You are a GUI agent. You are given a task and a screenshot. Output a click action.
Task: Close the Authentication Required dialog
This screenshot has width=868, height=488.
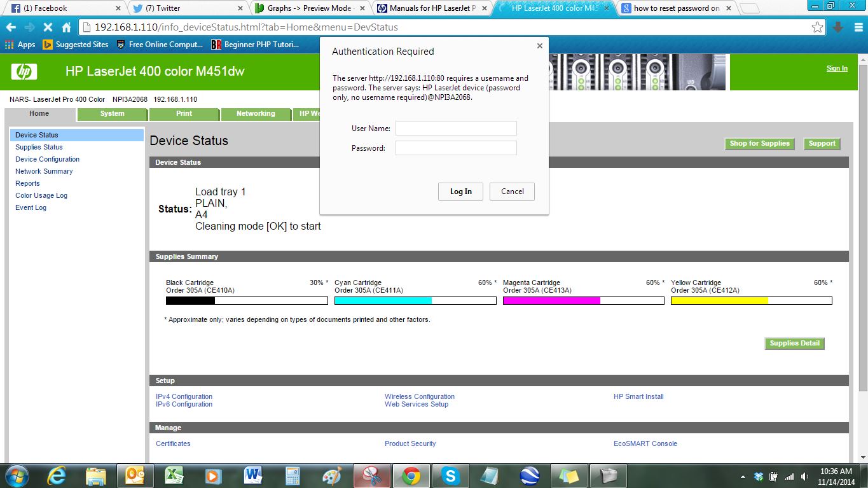point(539,46)
